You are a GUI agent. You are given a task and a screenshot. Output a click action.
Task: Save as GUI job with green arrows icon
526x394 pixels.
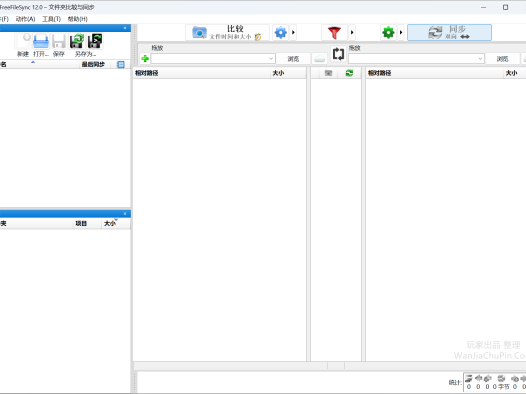[77, 41]
